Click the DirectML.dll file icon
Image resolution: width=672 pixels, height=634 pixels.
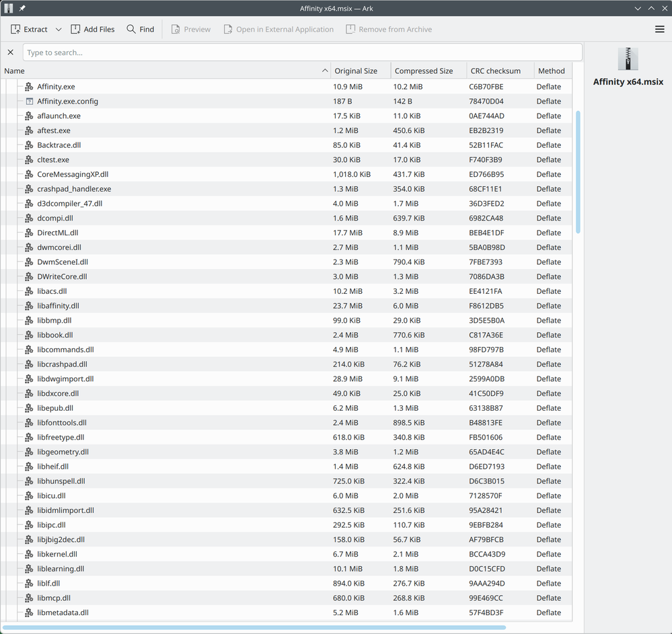(x=29, y=233)
